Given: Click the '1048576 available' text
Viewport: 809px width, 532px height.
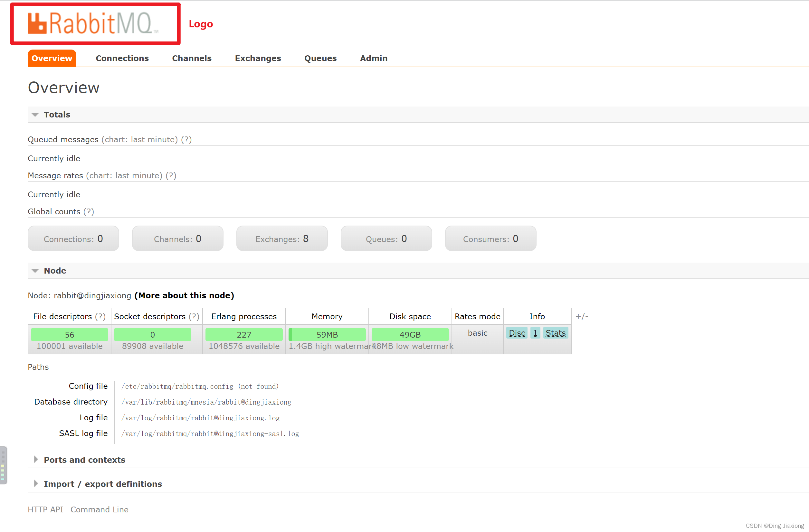Looking at the screenshot, I should [244, 346].
